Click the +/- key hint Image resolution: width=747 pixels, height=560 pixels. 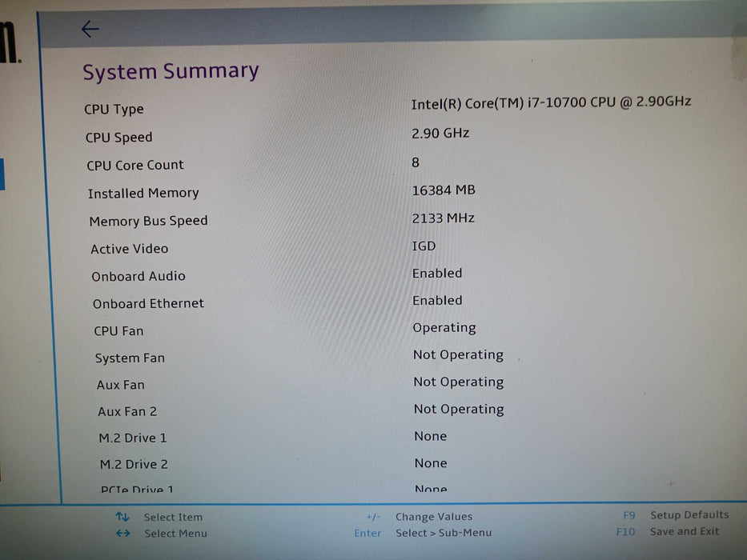point(373,517)
